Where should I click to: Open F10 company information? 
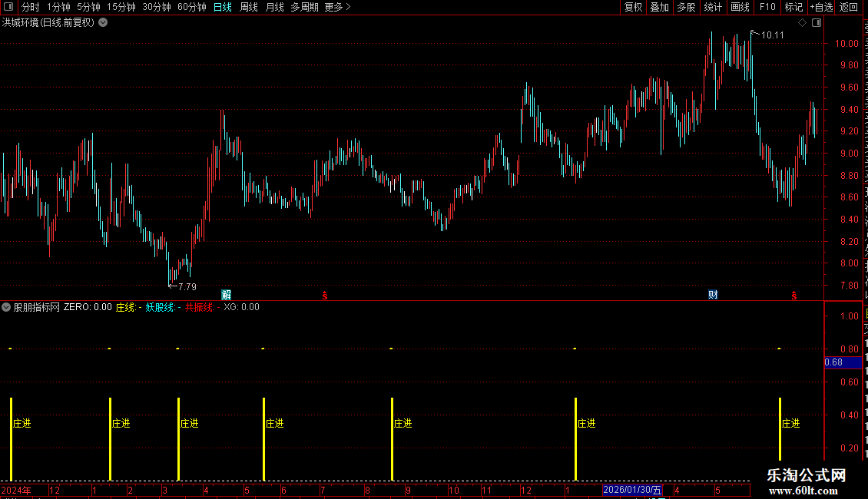[767, 7]
